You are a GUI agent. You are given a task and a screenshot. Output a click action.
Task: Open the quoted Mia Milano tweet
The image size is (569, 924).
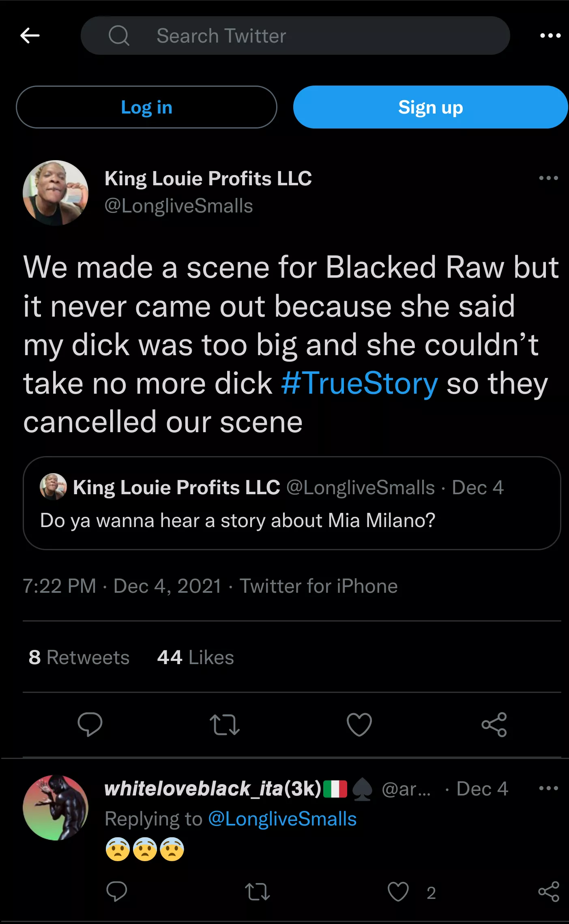292,503
